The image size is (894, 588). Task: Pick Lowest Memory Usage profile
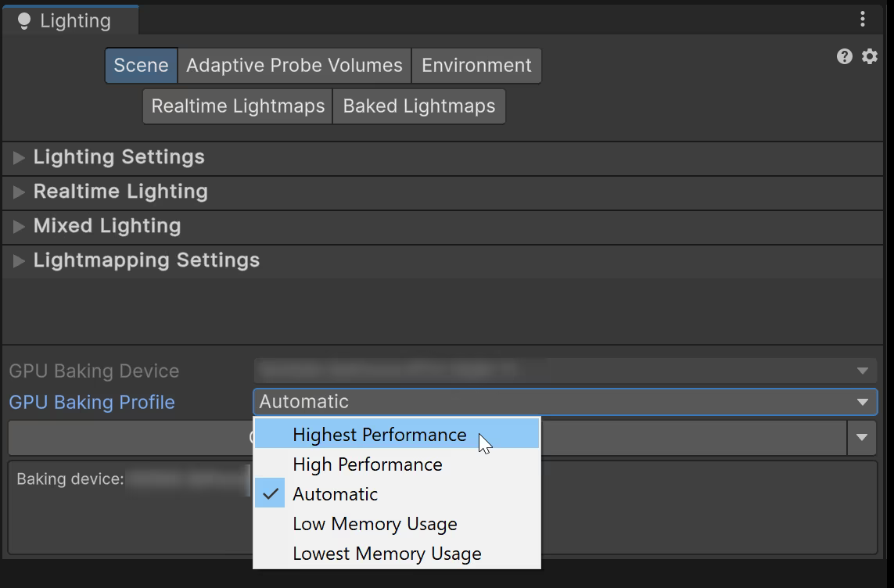[386, 554]
